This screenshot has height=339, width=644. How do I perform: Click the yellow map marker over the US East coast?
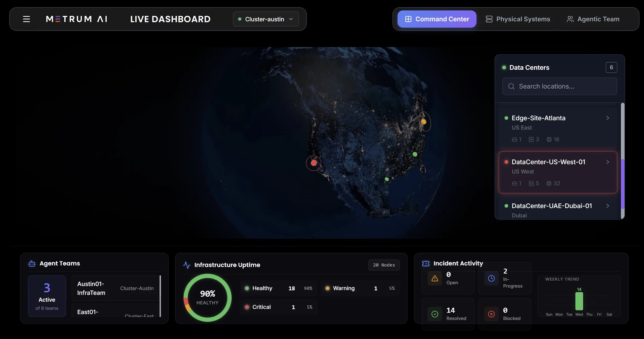(x=424, y=122)
